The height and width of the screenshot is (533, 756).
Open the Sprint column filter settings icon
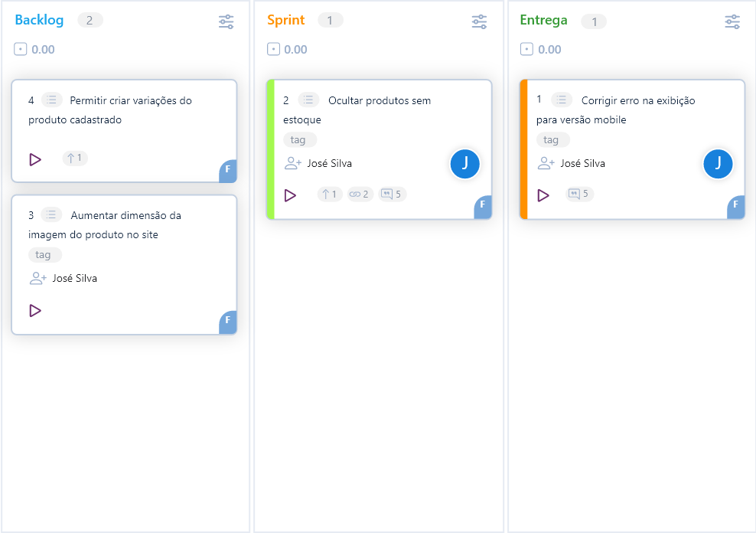pyautogui.click(x=479, y=21)
